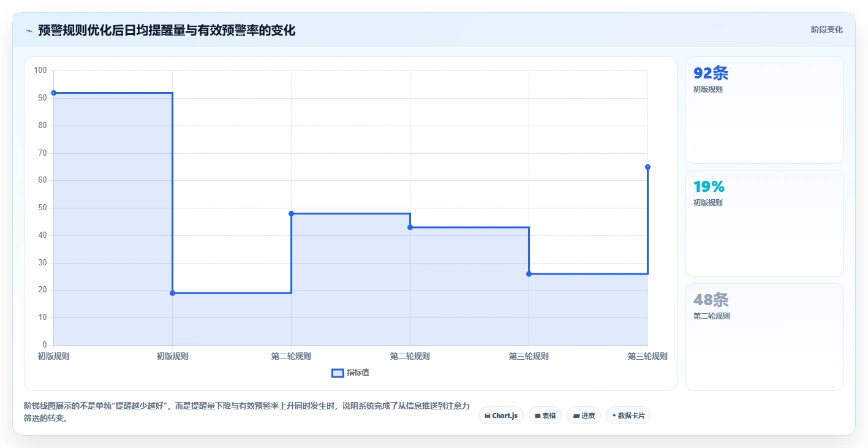Click the 第二轮规则 label under 48条
Image resolution: width=868 pixels, height=448 pixels.
tap(711, 316)
